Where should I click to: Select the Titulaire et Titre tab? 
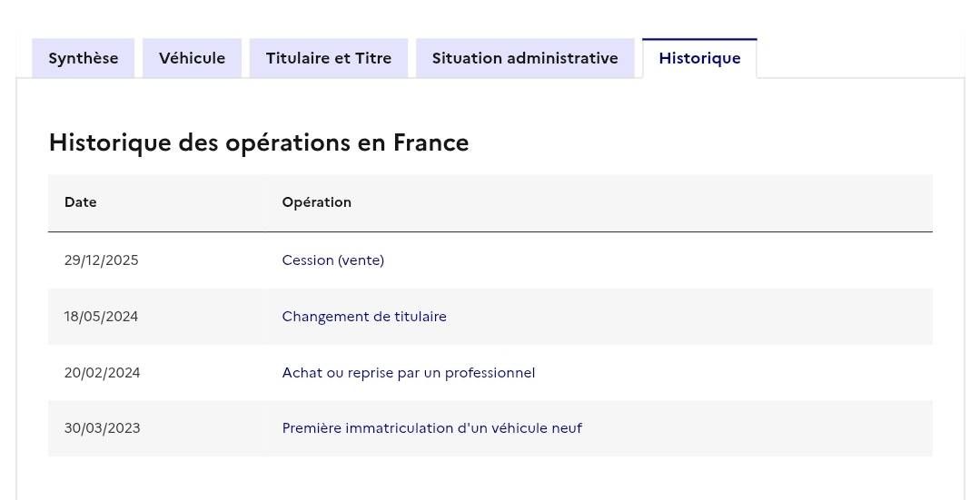pos(329,58)
